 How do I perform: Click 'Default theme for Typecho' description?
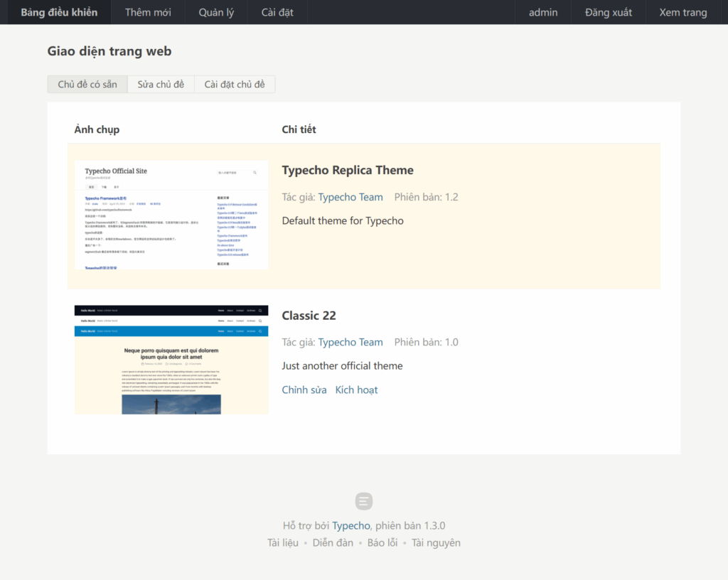(343, 221)
